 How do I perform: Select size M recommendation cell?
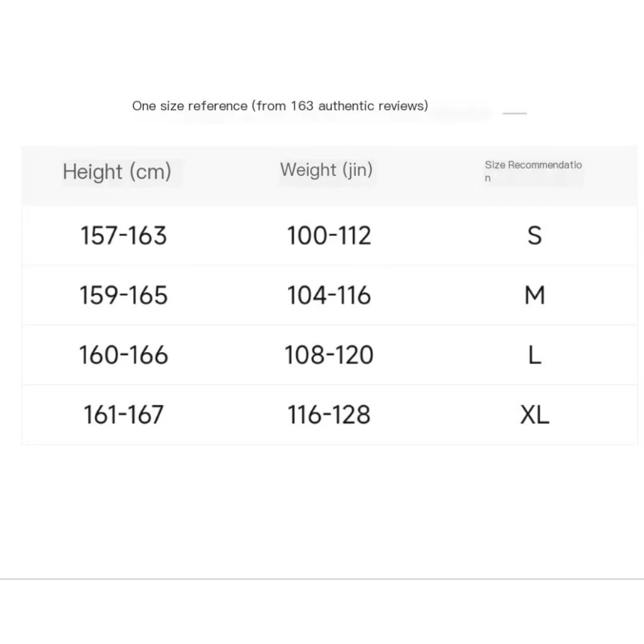pyautogui.click(x=535, y=296)
